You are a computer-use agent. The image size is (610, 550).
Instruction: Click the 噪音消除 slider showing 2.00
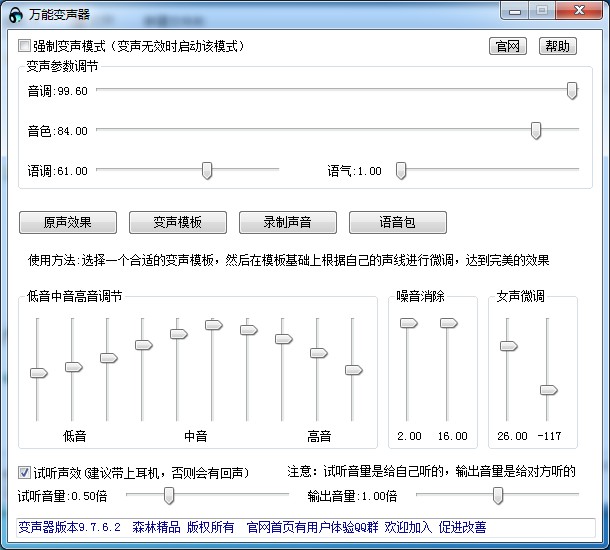tap(408, 323)
